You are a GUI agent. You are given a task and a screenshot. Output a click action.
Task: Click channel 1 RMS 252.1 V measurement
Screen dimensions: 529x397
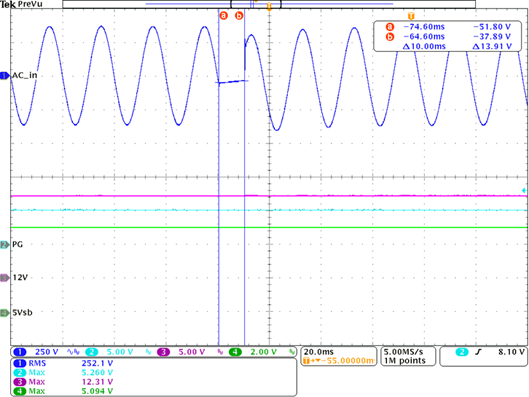click(63, 363)
